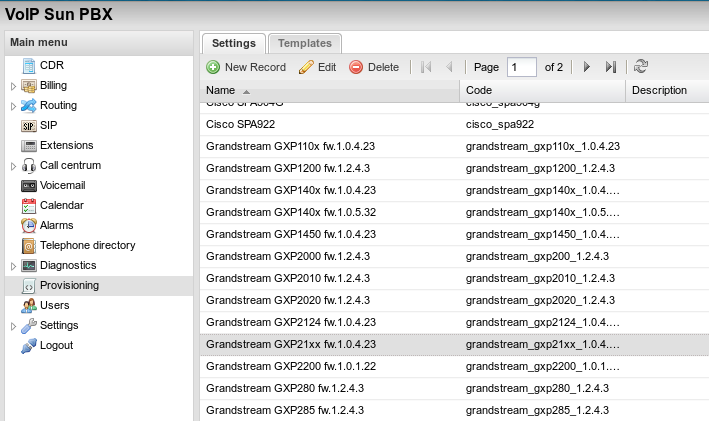Select Grandstream GXP1200 fw.1.2.4.3 row
The image size is (709, 421).
click(x=454, y=169)
